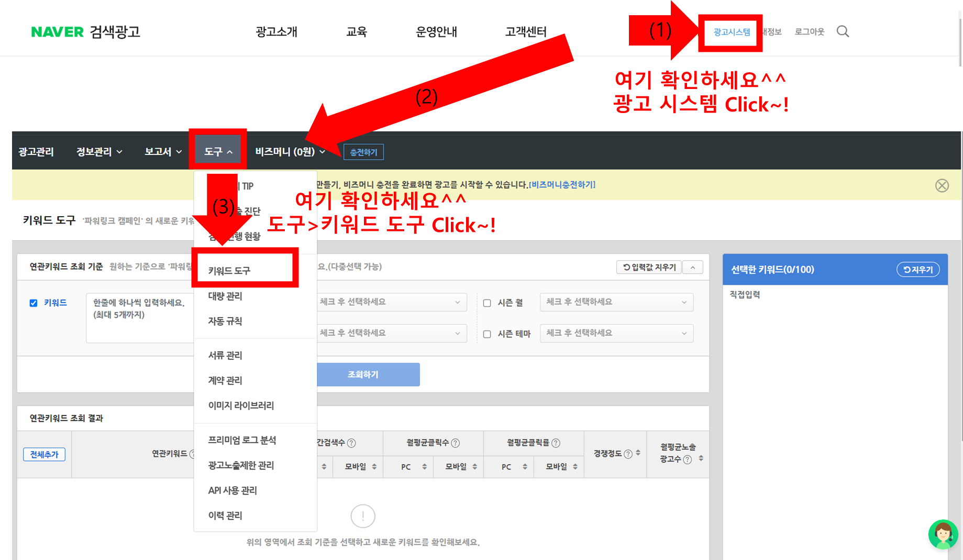The image size is (963, 560).
Task: Click the search magnifier icon in header
Action: click(843, 31)
